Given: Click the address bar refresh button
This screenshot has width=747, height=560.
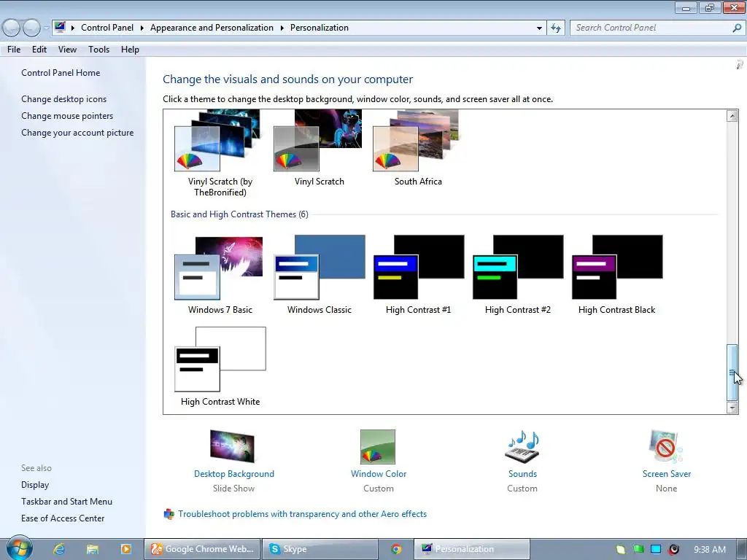Looking at the screenshot, I should tap(555, 28).
